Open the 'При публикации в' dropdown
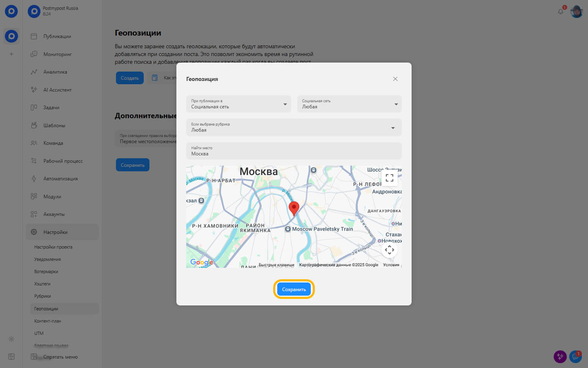 pyautogui.click(x=238, y=104)
